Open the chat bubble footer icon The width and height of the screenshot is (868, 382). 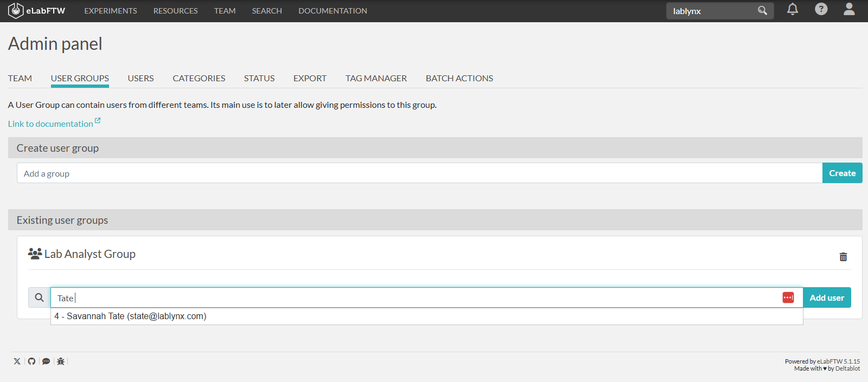(46, 361)
